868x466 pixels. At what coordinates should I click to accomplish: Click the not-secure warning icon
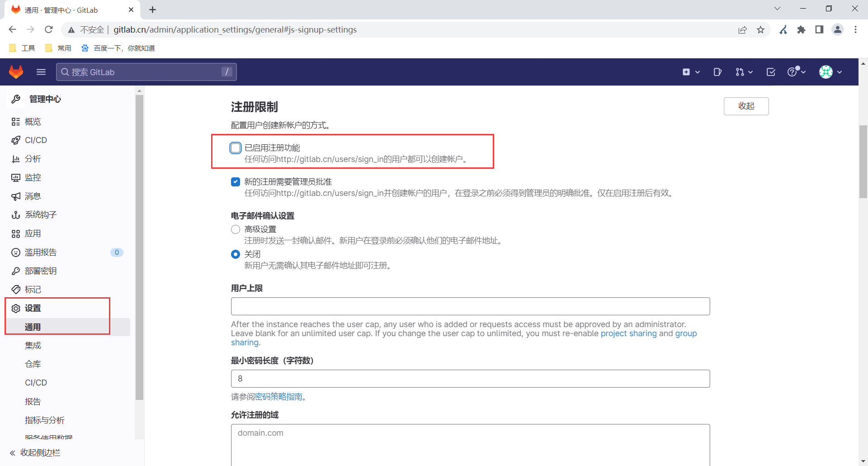(x=71, y=30)
